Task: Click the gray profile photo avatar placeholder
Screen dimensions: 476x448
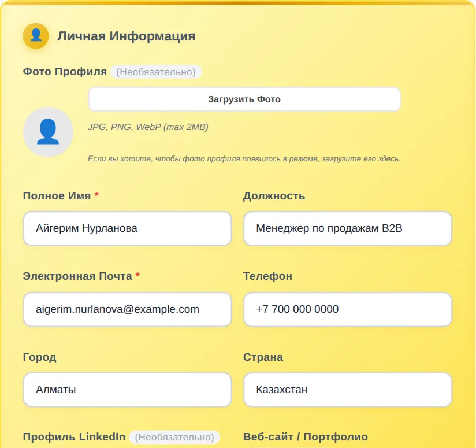Action: point(48,132)
